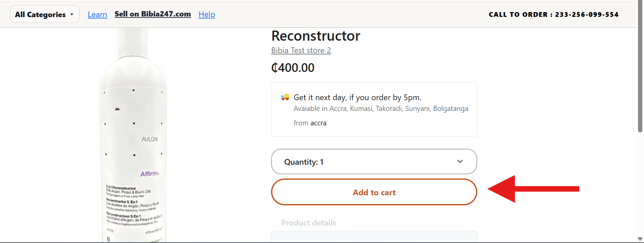Click the delivery truck icon
644x243 pixels.
[285, 97]
